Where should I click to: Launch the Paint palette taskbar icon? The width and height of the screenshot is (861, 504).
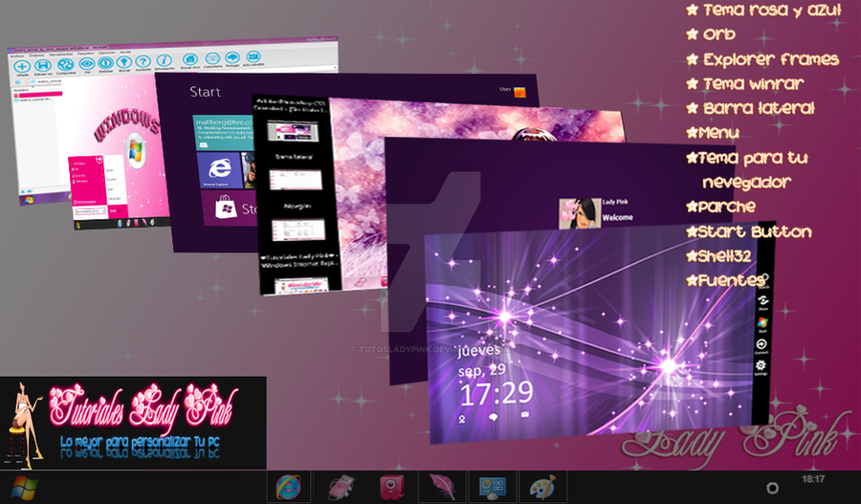coord(542,487)
